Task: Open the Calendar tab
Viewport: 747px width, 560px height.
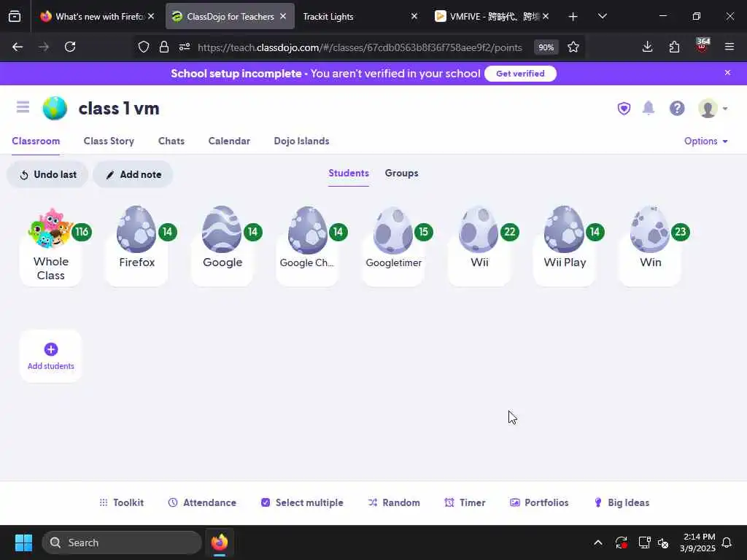Action: pyautogui.click(x=228, y=141)
